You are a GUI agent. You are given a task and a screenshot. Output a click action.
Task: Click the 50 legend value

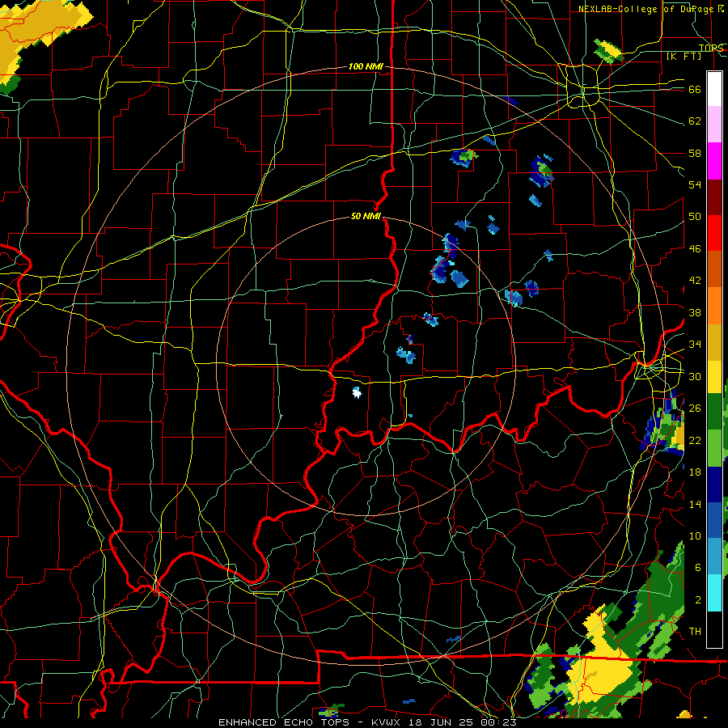point(695,217)
